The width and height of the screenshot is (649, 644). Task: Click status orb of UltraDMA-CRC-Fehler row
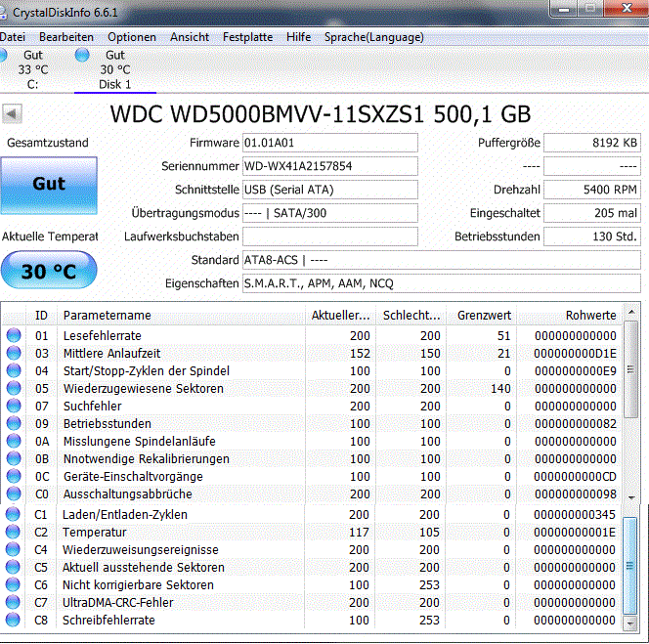pyautogui.click(x=13, y=602)
